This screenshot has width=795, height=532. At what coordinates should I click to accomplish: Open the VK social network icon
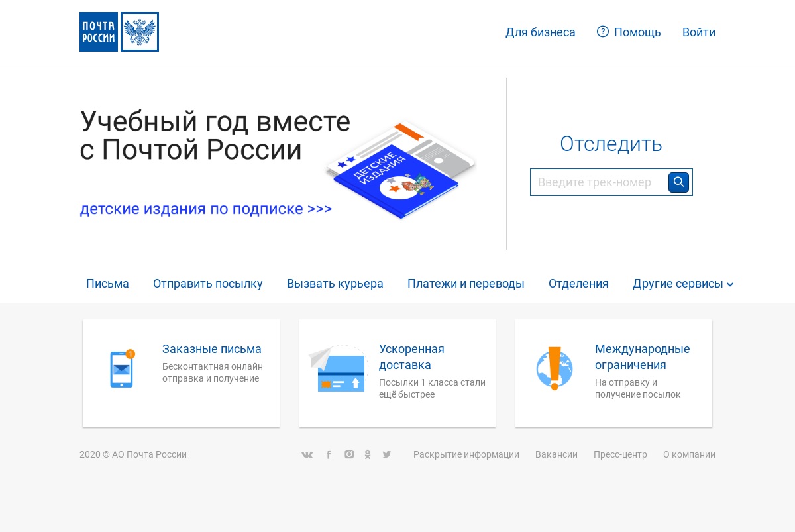[307, 454]
